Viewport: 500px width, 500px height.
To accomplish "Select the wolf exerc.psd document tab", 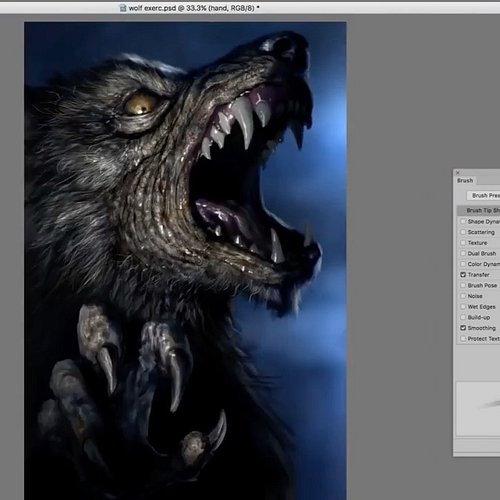I will [x=189, y=8].
